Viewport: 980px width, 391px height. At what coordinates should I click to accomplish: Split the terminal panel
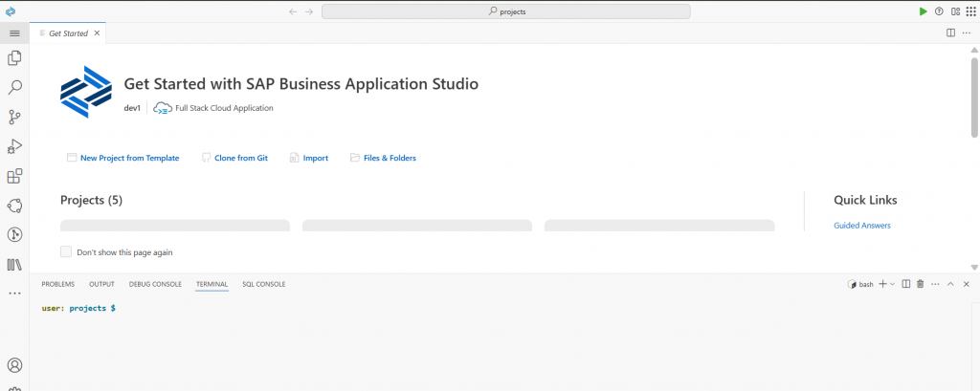[905, 284]
